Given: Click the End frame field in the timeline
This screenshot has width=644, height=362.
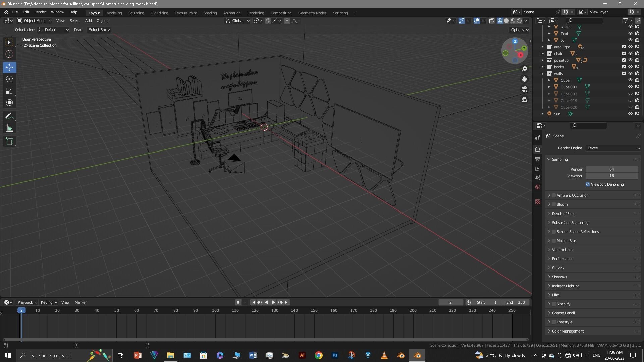Looking at the screenshot, I should (516, 302).
